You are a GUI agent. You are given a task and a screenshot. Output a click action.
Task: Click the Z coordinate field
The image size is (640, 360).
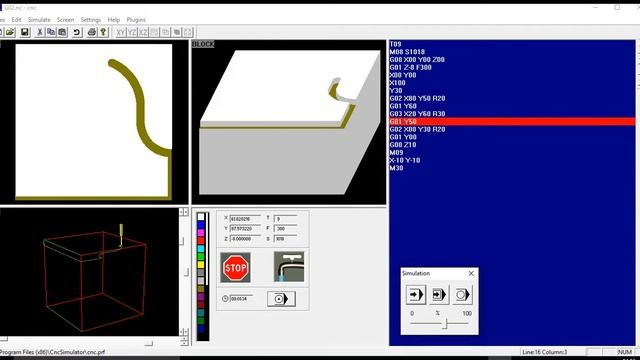[x=245, y=238]
